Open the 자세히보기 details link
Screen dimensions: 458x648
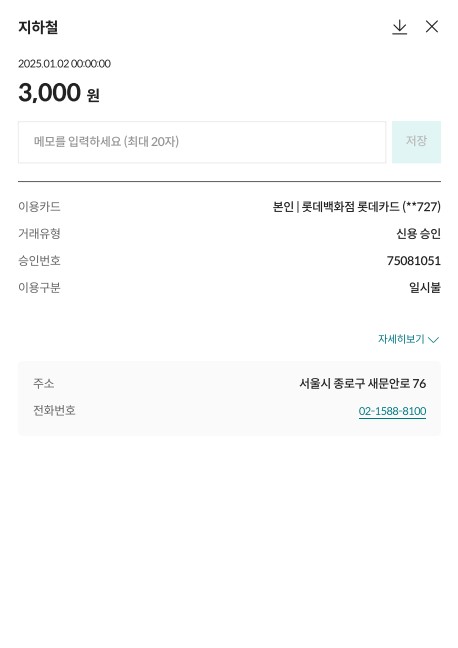point(401,339)
